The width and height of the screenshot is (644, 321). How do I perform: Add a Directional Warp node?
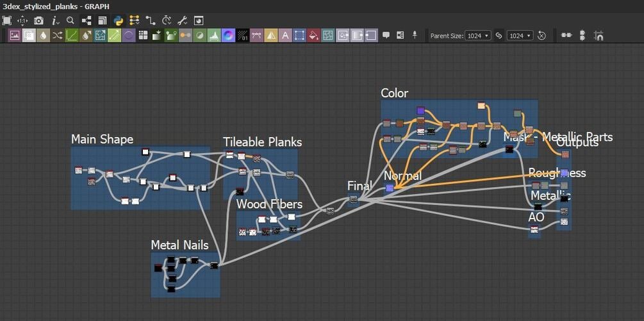click(100, 35)
